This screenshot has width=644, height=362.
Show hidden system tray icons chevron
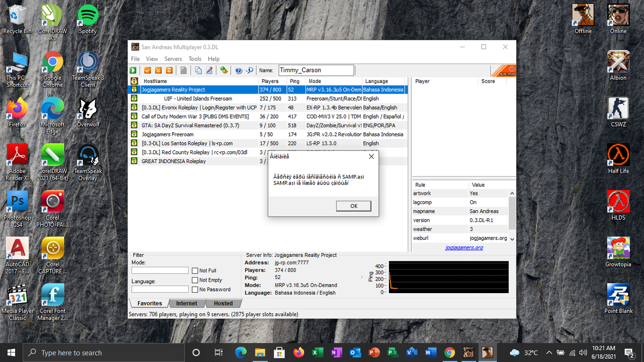(549, 352)
